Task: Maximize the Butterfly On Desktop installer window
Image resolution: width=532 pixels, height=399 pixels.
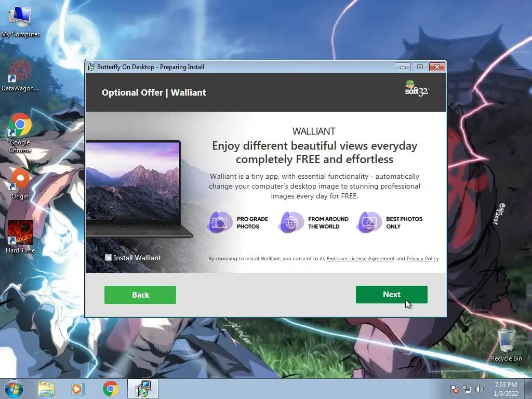Action: 420,67
